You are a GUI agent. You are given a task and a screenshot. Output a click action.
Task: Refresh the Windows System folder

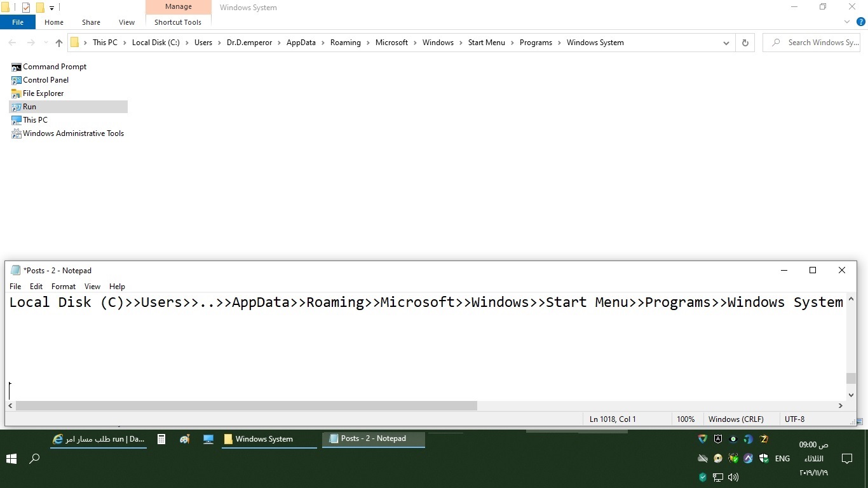coord(745,43)
